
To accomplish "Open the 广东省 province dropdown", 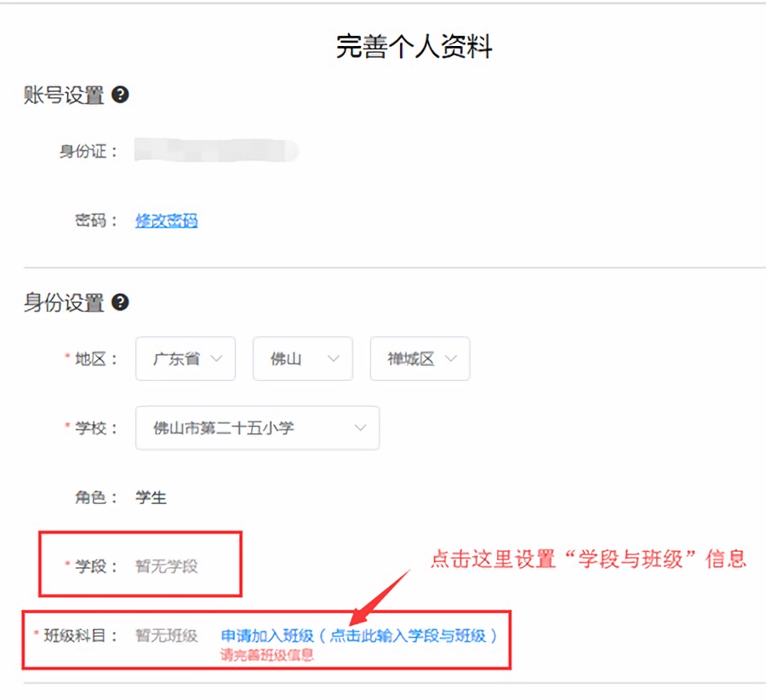I will coord(185,359).
